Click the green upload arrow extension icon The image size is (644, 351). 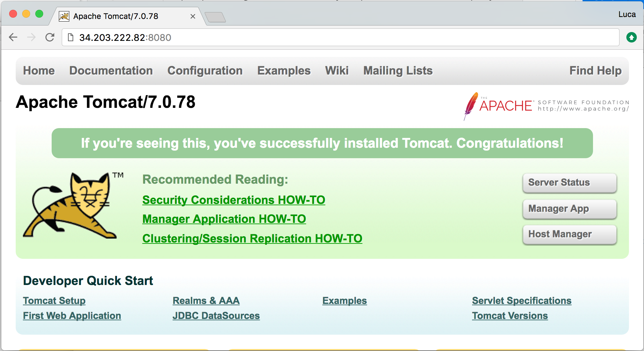pos(632,37)
